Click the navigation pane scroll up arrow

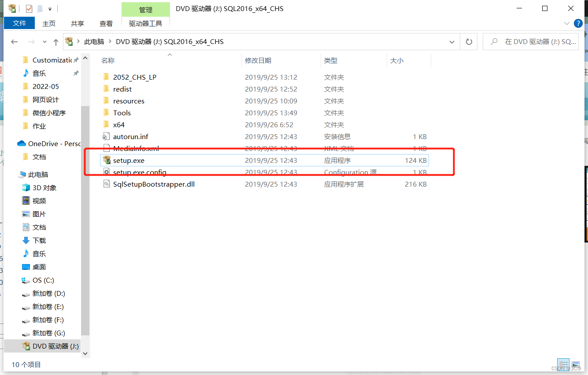85,58
